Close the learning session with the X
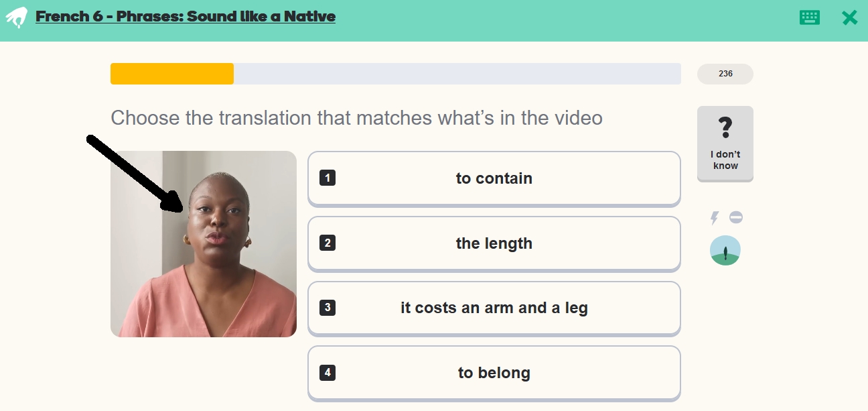 pyautogui.click(x=849, y=17)
